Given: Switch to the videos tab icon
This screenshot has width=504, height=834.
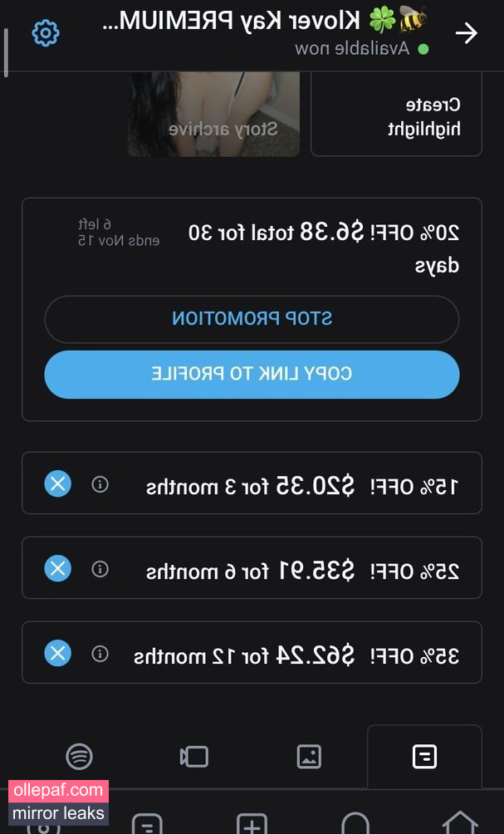Looking at the screenshot, I should pos(194,756).
